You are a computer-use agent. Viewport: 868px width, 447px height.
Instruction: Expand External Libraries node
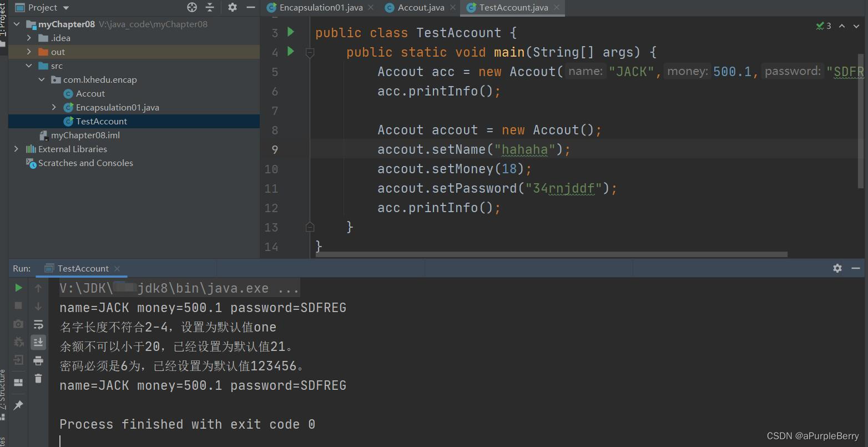pyautogui.click(x=16, y=149)
